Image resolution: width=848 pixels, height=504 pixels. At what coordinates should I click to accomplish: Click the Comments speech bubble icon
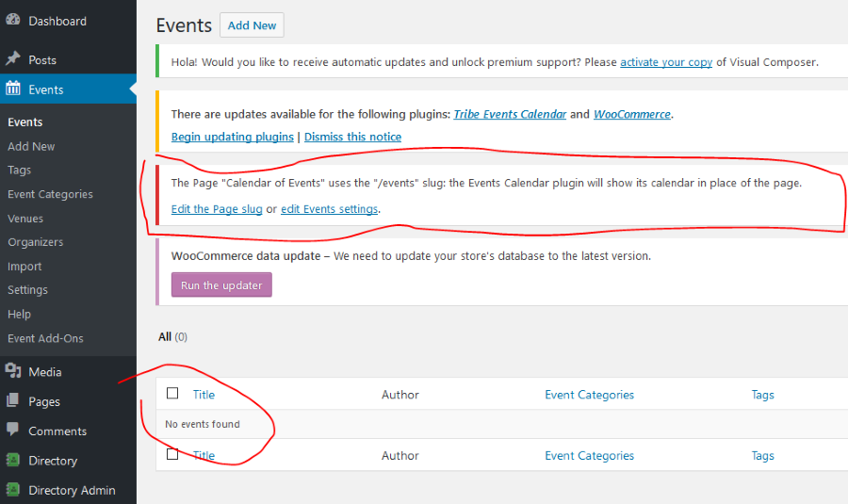tap(13, 430)
